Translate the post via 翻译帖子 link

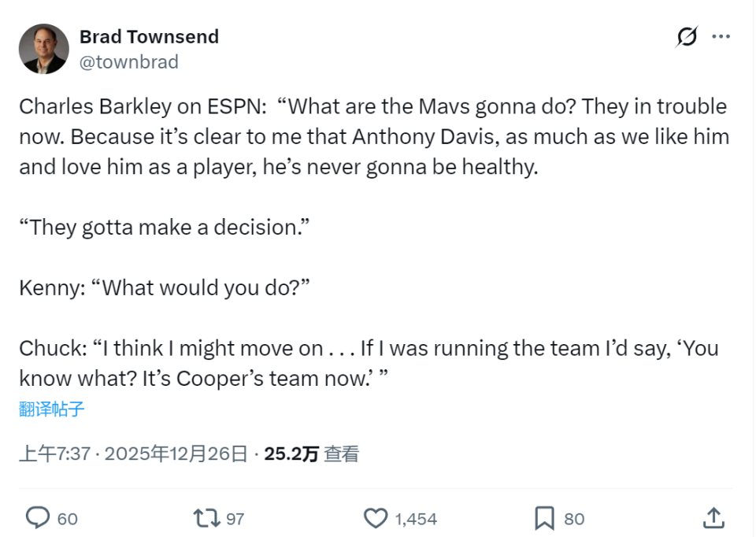(52, 409)
